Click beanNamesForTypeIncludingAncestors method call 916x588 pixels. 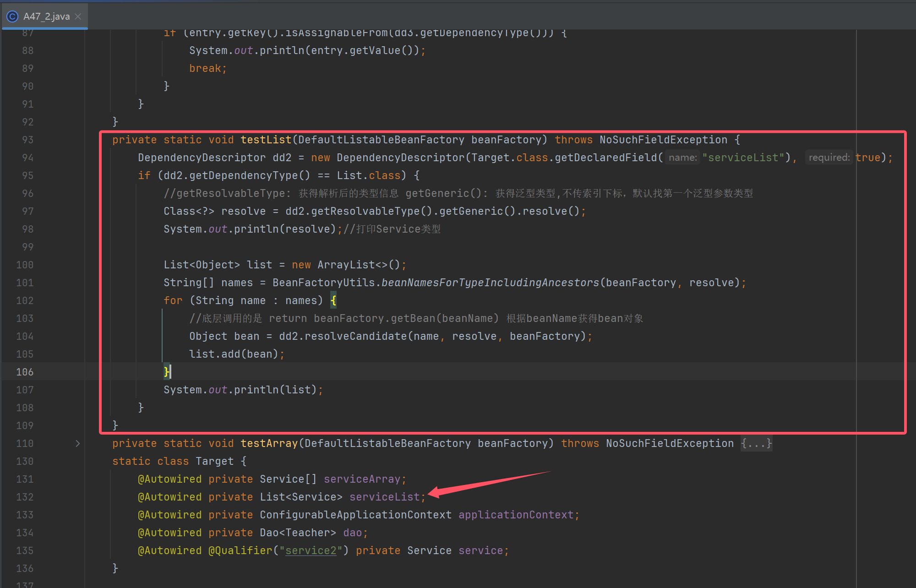(490, 283)
